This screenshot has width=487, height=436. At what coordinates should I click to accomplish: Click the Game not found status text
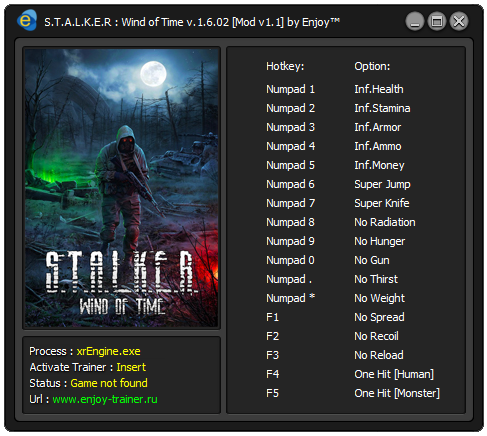point(109,383)
